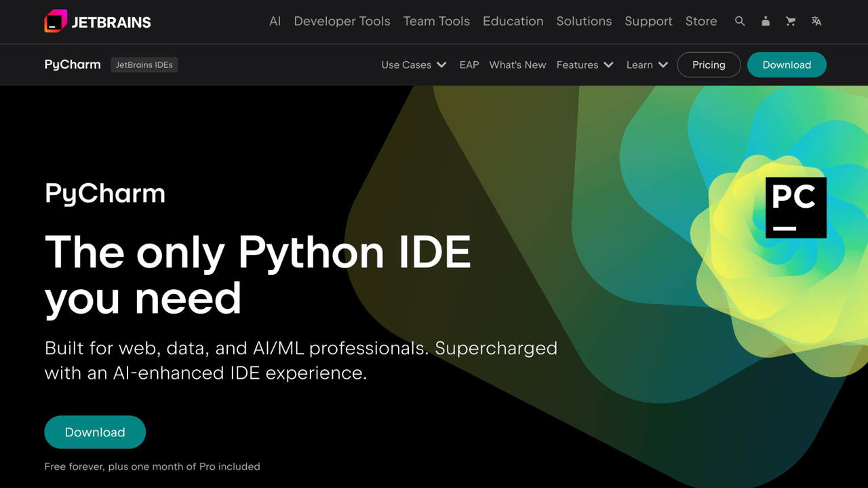The height and width of the screenshot is (488, 868).
Task: Click the What's New link
Action: tap(517, 64)
